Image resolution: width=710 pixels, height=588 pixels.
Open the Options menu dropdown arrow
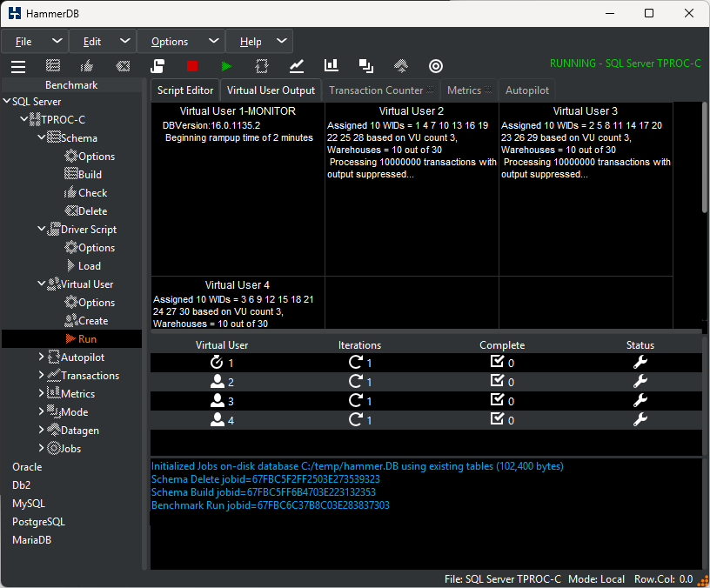pyautogui.click(x=214, y=41)
